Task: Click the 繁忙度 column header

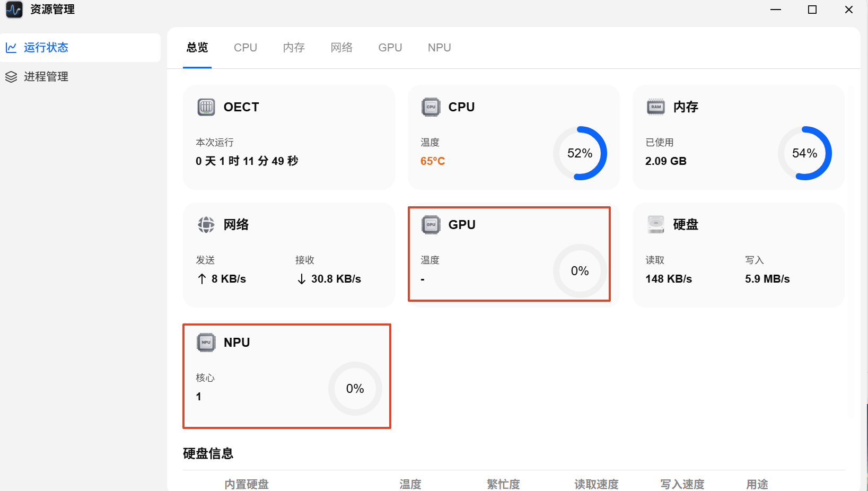Action: click(x=504, y=484)
